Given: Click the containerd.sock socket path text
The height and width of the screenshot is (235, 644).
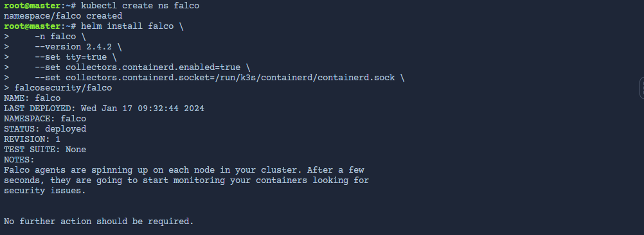Looking at the screenshot, I should 305,78.
